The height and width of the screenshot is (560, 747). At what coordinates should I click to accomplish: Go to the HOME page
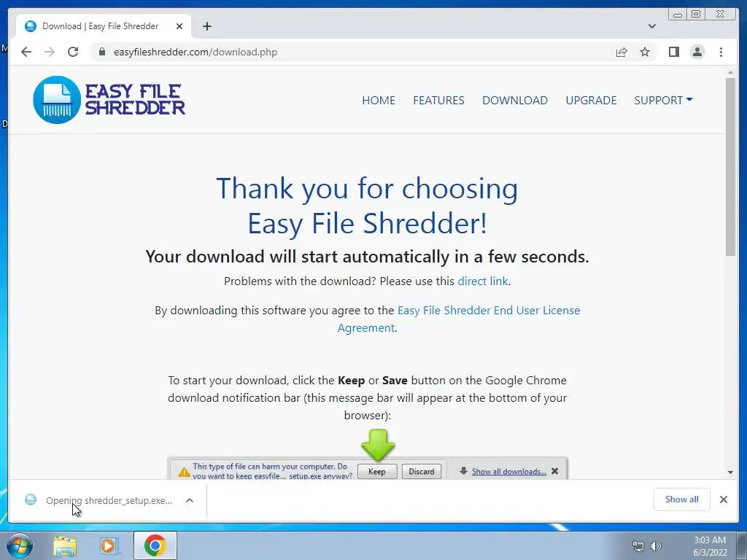[379, 100]
